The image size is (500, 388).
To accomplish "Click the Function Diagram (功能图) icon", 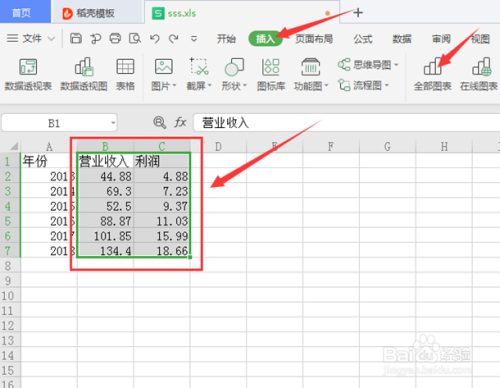I will [x=310, y=67].
